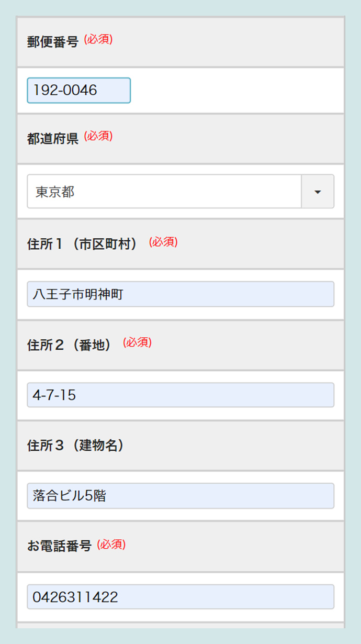Focus the 住所1 field with 八王子市明神町

pos(180,294)
